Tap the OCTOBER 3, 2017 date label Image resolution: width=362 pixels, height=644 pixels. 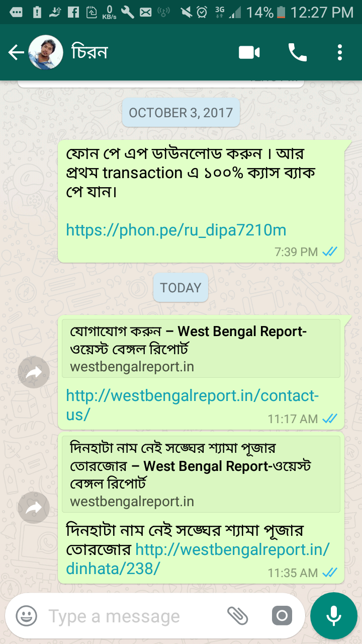tap(181, 113)
